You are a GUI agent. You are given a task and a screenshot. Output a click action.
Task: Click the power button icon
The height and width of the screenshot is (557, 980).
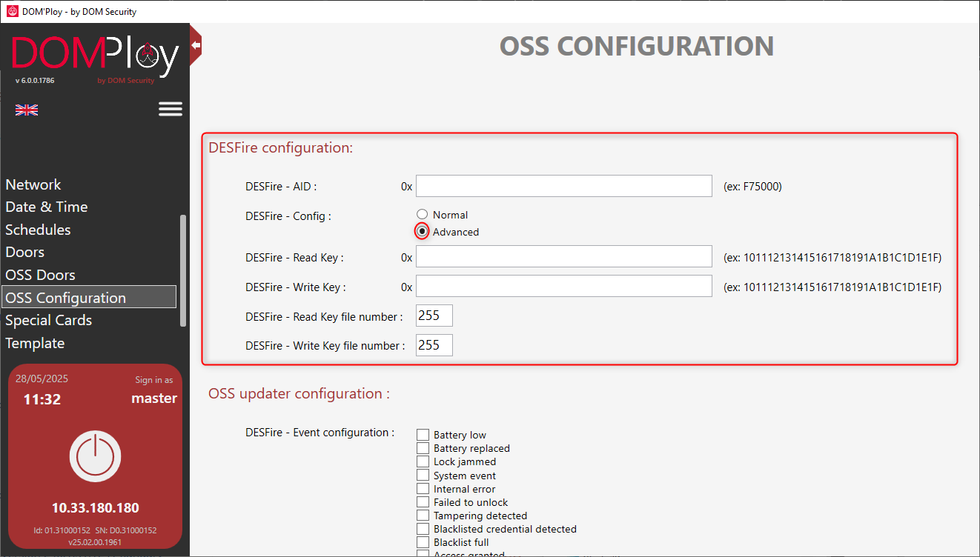(x=95, y=456)
